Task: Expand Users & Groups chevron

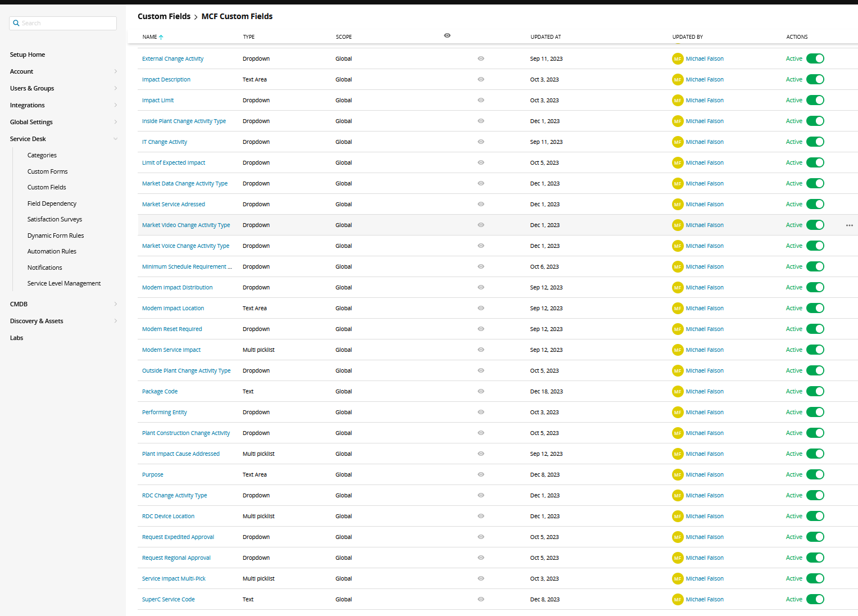Action: coord(116,88)
